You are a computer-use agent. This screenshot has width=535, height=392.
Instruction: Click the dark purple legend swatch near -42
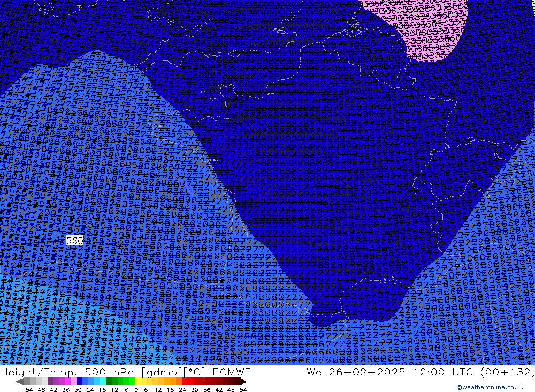pos(50,381)
